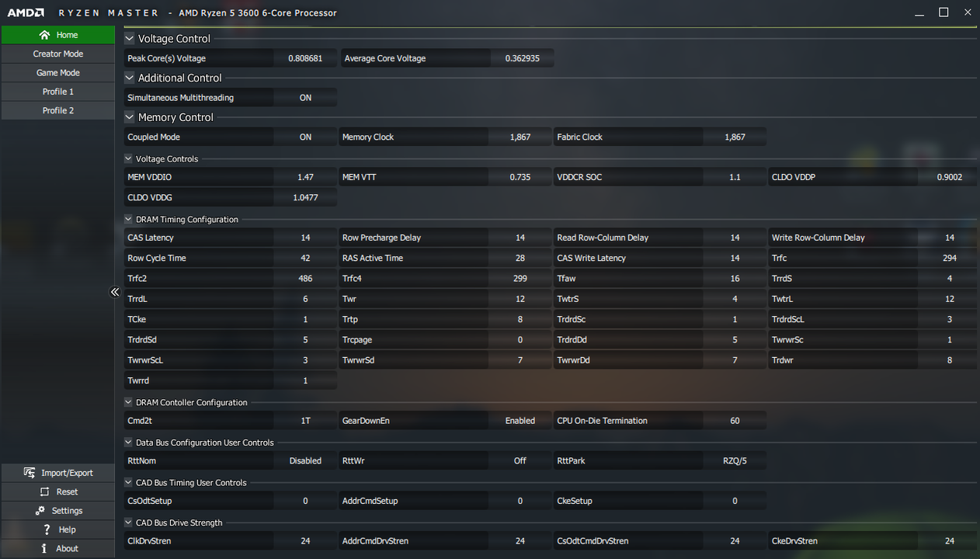Open the Home view
This screenshot has width=980, height=559.
point(58,35)
